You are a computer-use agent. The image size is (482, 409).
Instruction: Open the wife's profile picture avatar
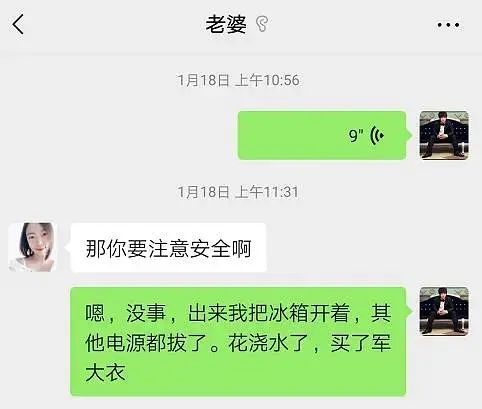(33, 247)
